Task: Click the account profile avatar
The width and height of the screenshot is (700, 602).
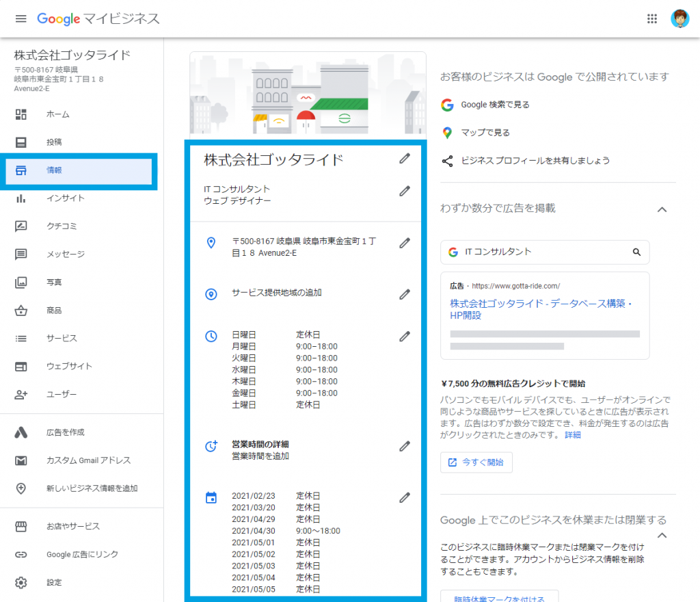Action: pyautogui.click(x=679, y=18)
